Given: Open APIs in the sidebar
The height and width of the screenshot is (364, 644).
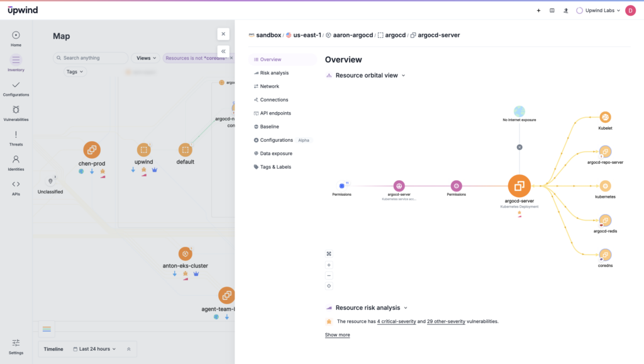Looking at the screenshot, I should click(x=16, y=188).
